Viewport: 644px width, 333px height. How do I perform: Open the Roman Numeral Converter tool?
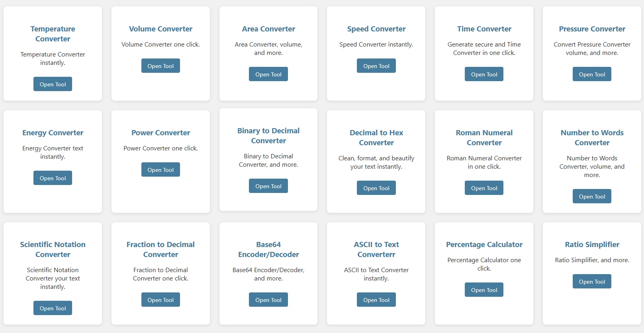[484, 188]
